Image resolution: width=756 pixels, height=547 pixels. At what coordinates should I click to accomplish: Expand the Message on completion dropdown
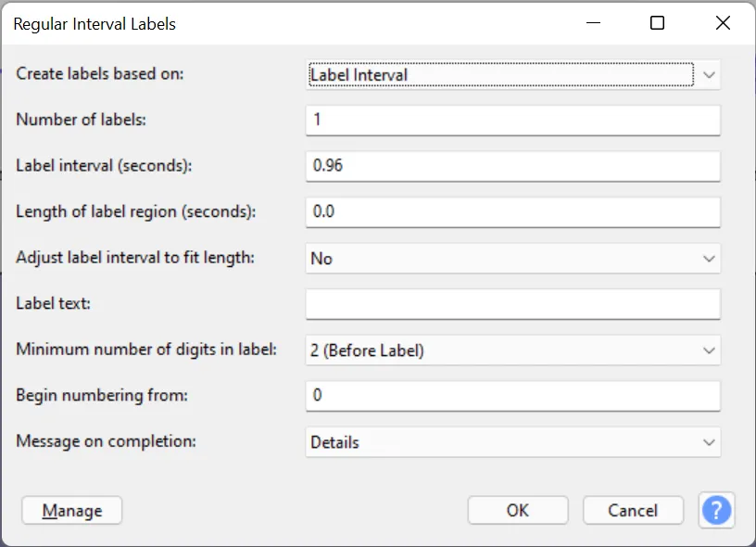(x=512, y=442)
